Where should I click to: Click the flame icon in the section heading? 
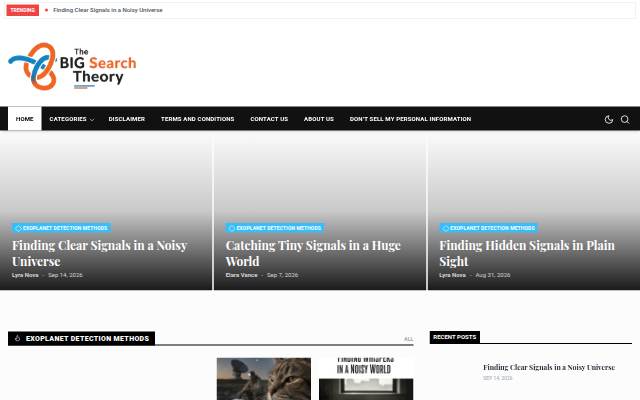[x=17, y=338]
